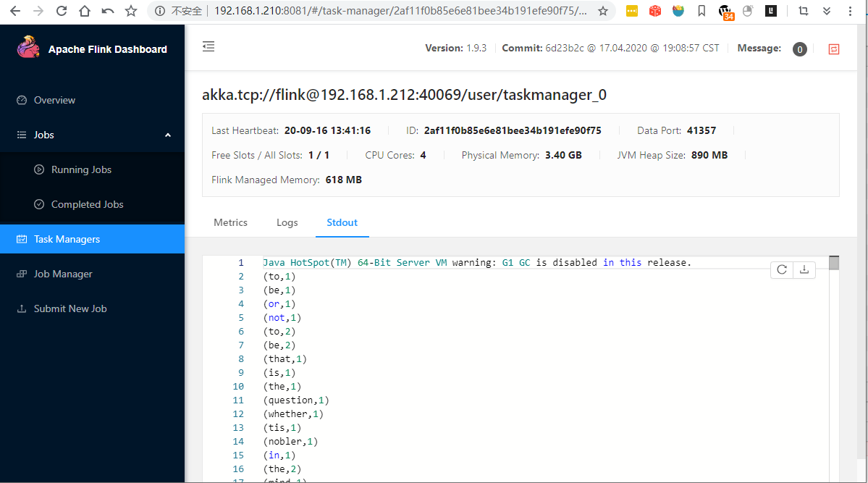Click the Last Heartbeat timestamp

click(x=328, y=131)
